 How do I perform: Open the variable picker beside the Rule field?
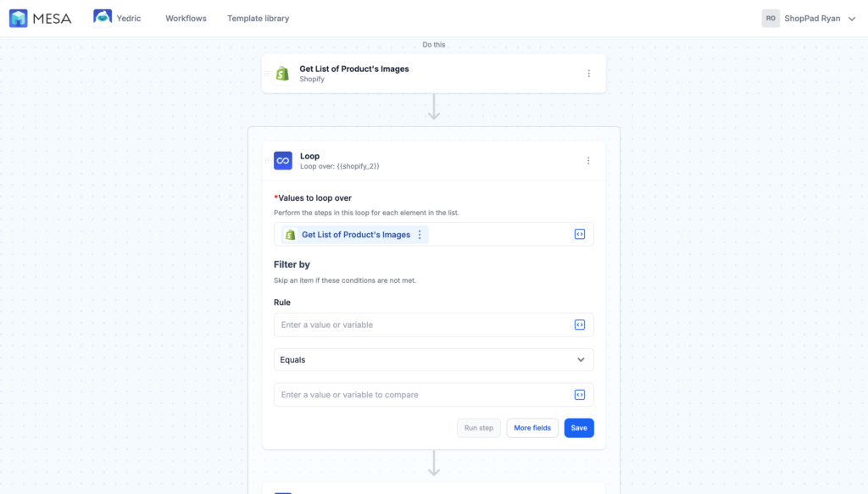click(581, 325)
